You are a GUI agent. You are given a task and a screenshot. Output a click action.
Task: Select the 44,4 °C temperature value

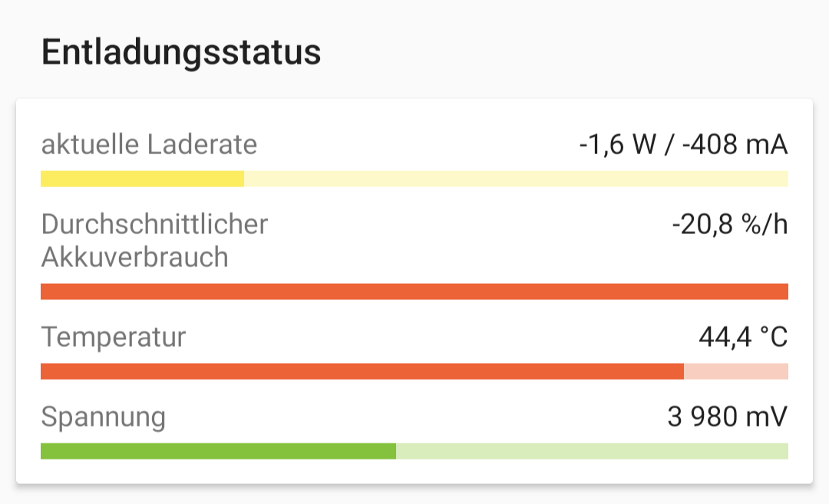(x=742, y=337)
